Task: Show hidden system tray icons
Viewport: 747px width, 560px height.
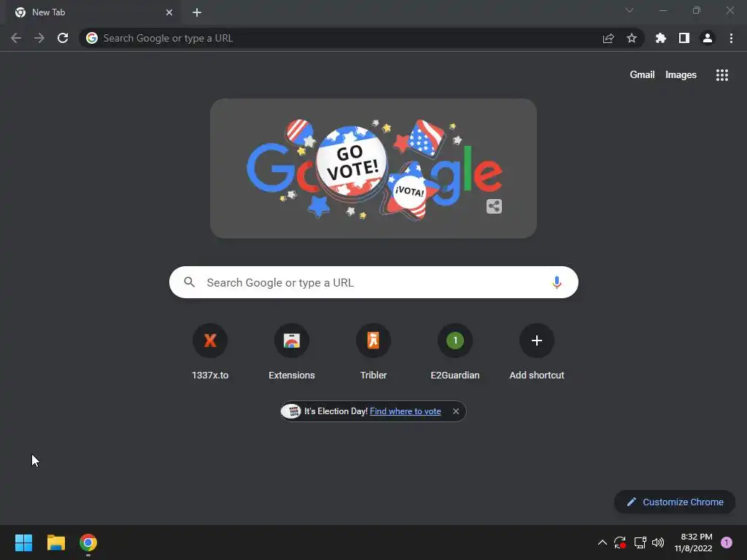Action: 602,542
